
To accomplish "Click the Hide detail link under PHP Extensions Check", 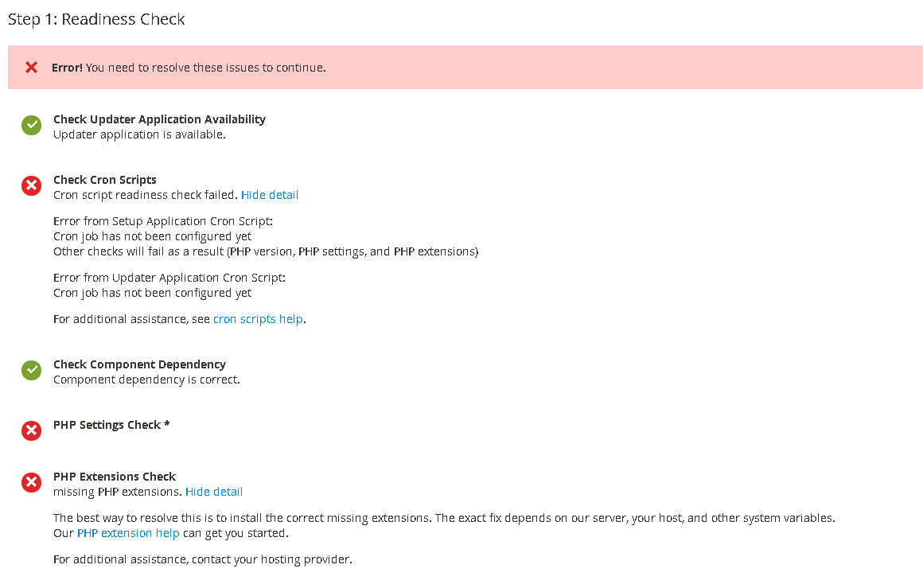I will click(x=214, y=491).
